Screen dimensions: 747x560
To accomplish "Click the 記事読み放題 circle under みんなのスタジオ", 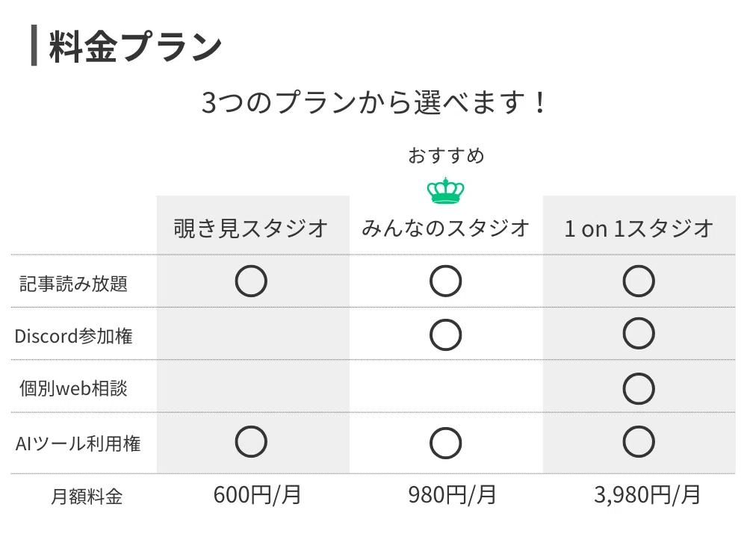I will [x=445, y=281].
